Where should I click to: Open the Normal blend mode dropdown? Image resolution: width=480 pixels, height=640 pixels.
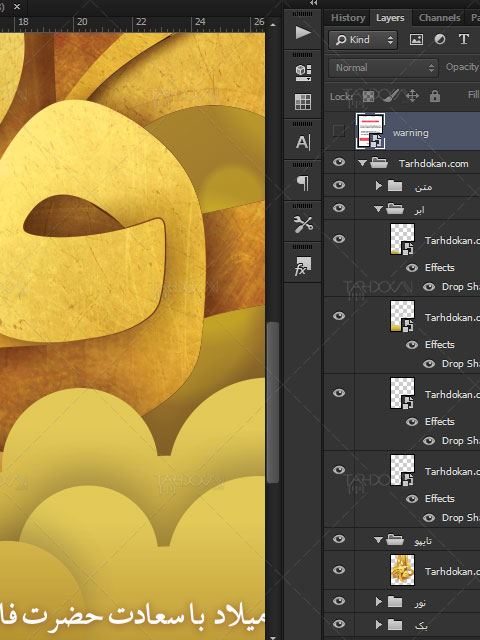tap(383, 68)
